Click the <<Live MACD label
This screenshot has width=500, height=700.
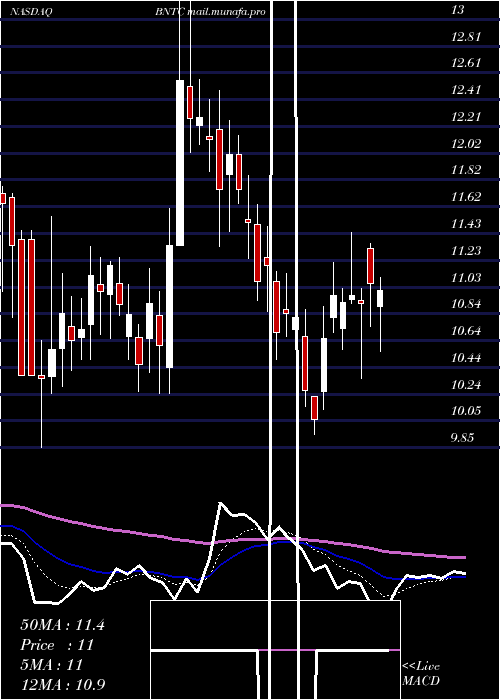(x=421, y=674)
